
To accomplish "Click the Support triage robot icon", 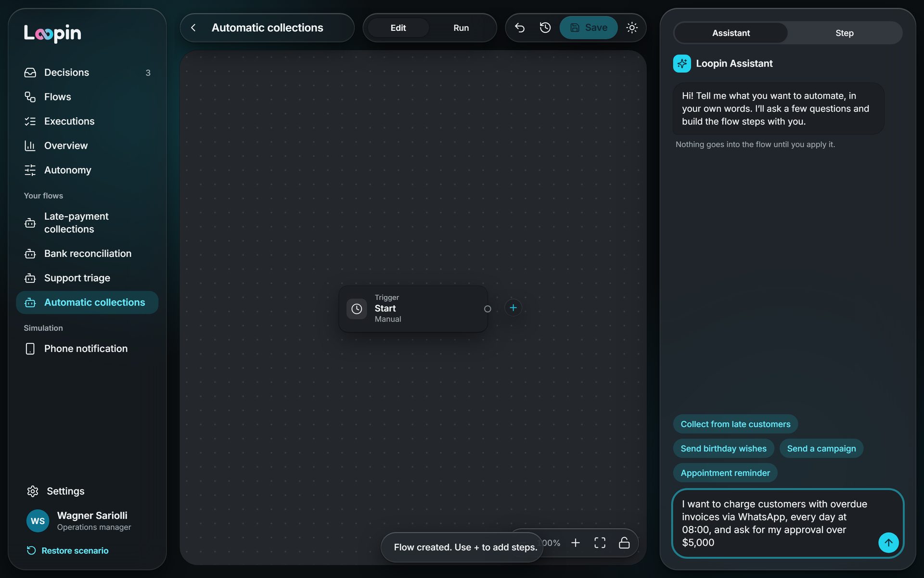I will click(30, 278).
